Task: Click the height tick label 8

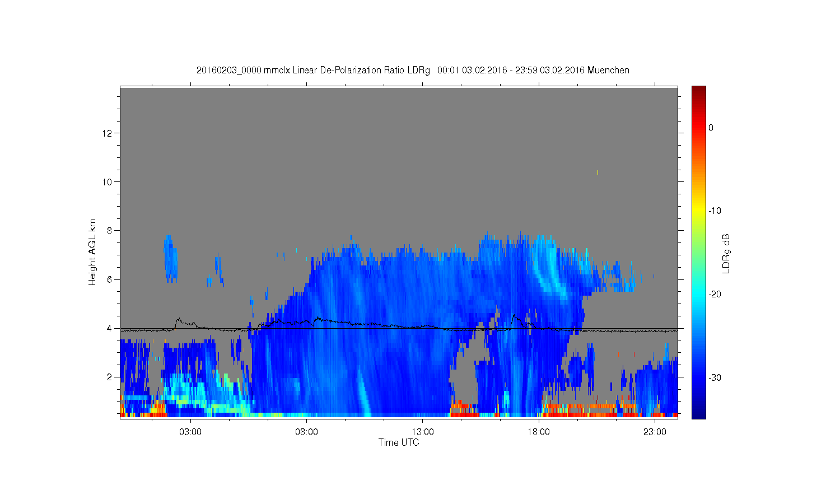Action: tap(110, 231)
